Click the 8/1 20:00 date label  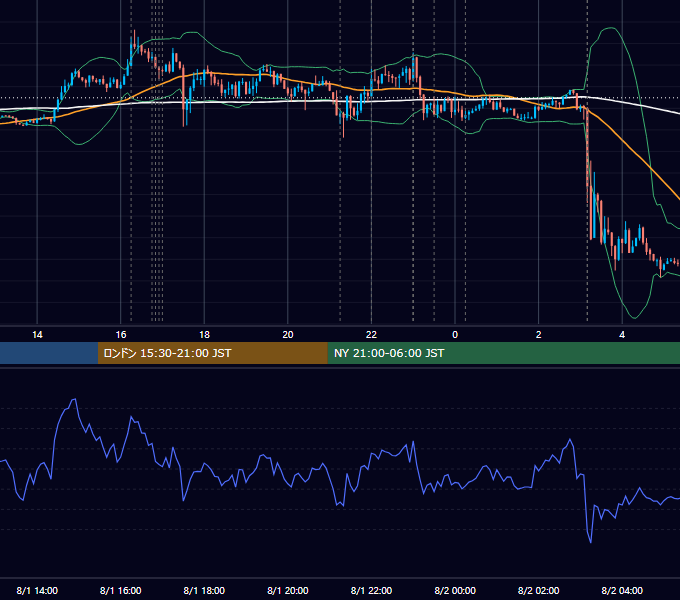(x=288, y=590)
